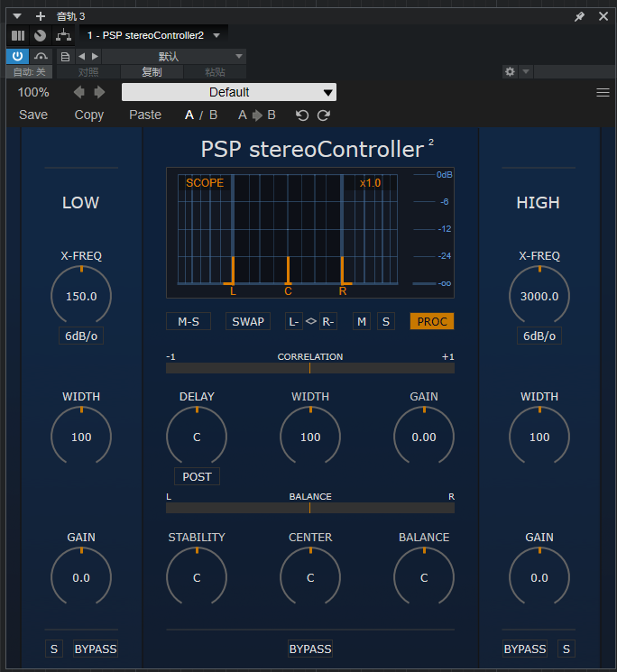Monitor mid with the M button

(x=362, y=321)
